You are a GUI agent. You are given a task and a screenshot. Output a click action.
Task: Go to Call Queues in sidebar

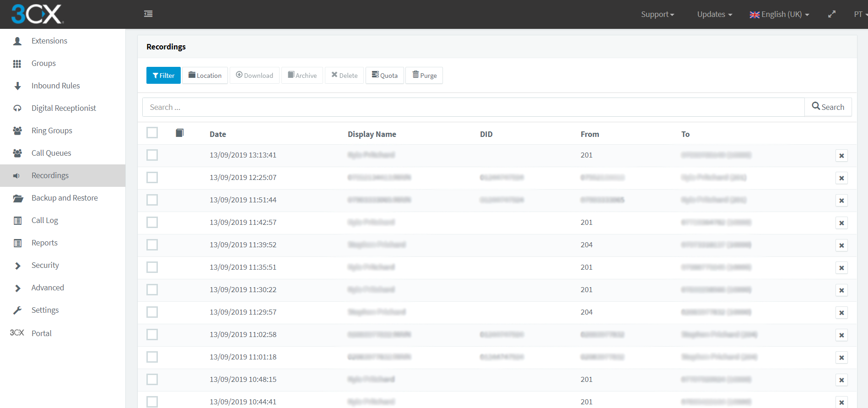[x=51, y=153]
